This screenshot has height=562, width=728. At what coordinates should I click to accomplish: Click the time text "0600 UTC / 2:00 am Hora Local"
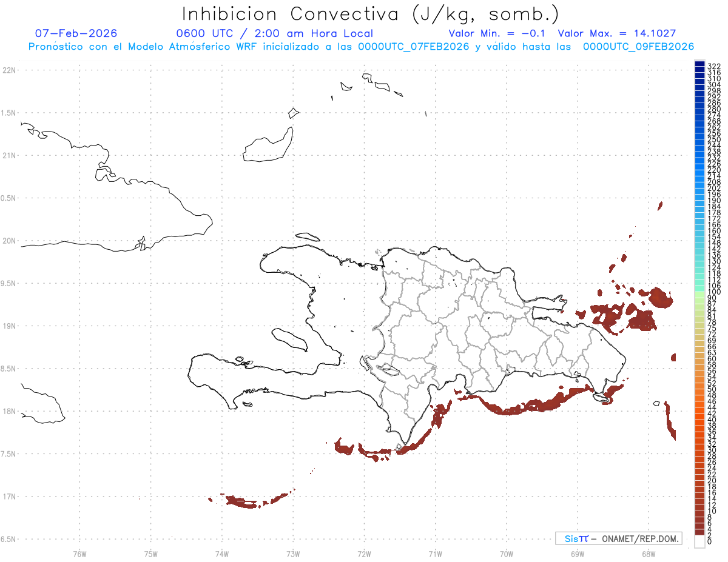(275, 33)
